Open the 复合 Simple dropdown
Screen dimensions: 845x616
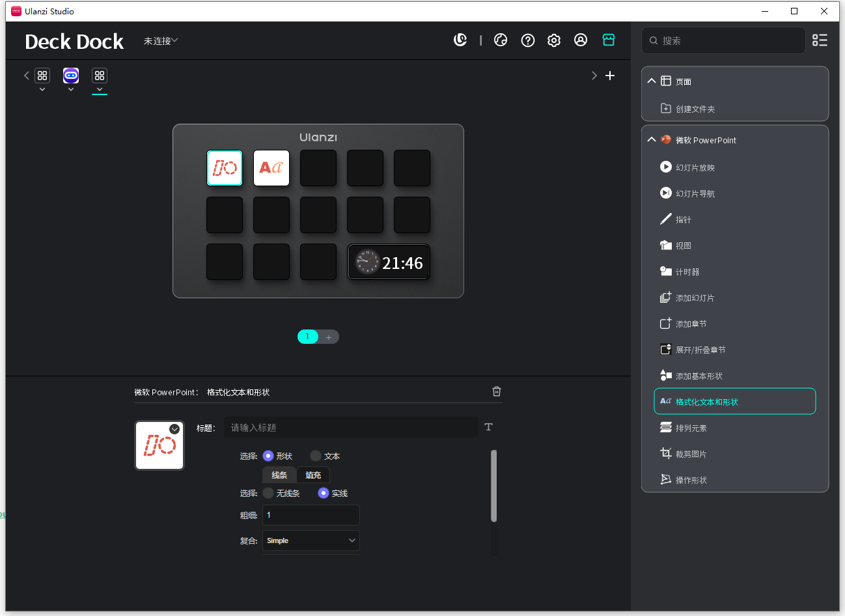[x=311, y=540]
